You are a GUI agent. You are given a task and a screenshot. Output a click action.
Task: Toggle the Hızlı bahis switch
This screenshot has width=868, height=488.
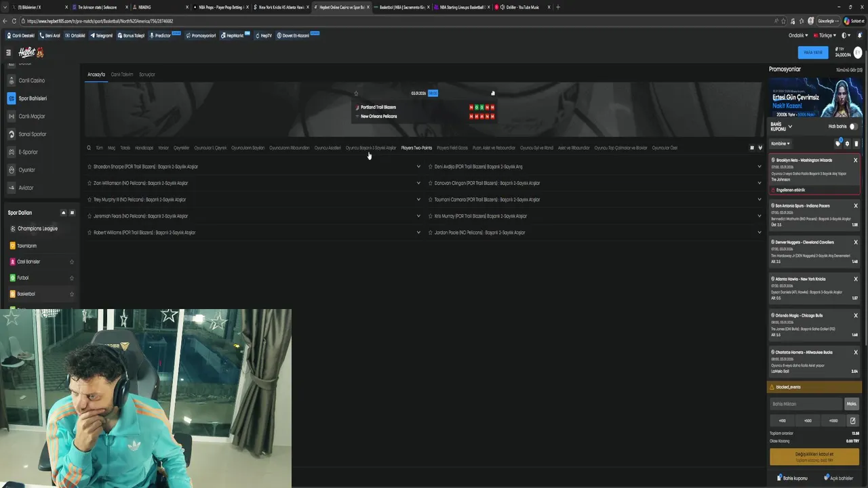[853, 127]
